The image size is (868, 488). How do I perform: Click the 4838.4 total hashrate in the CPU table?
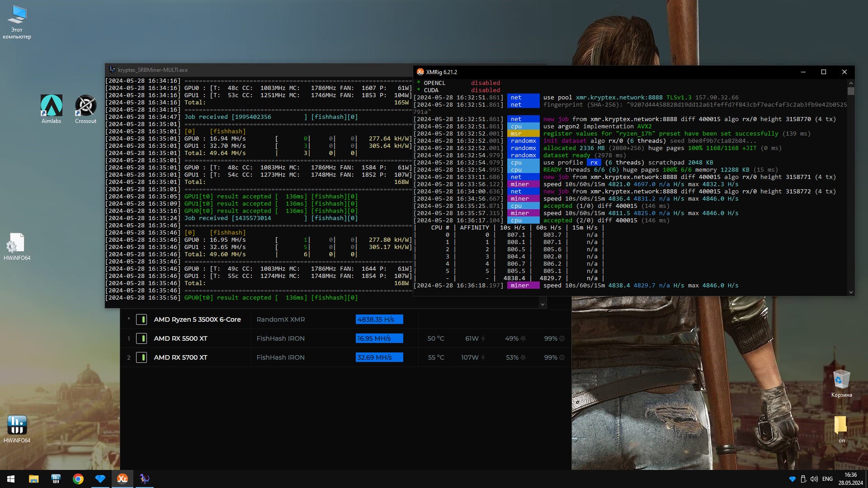514,278
